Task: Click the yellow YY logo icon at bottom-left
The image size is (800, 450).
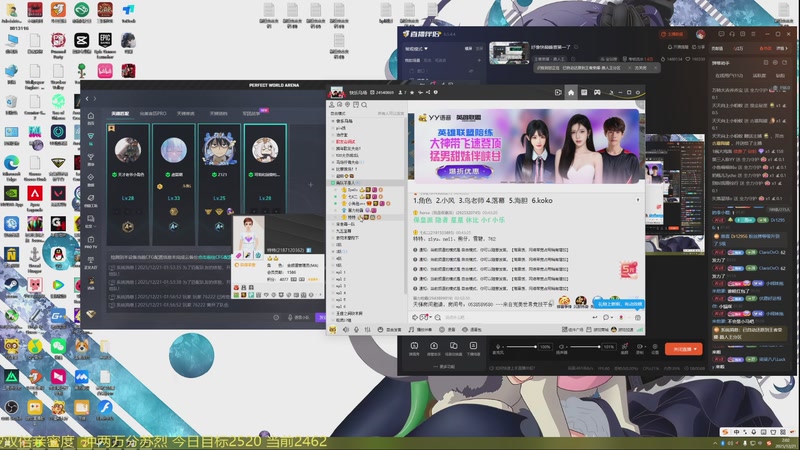Action: pyautogui.click(x=333, y=330)
